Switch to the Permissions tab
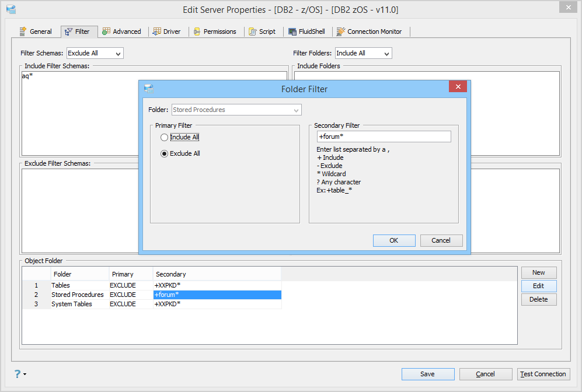 [x=215, y=32]
